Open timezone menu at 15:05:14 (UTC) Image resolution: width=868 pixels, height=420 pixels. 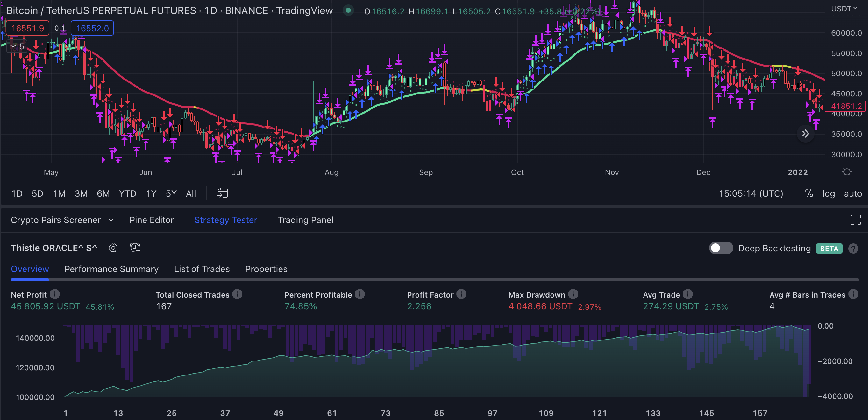point(751,193)
